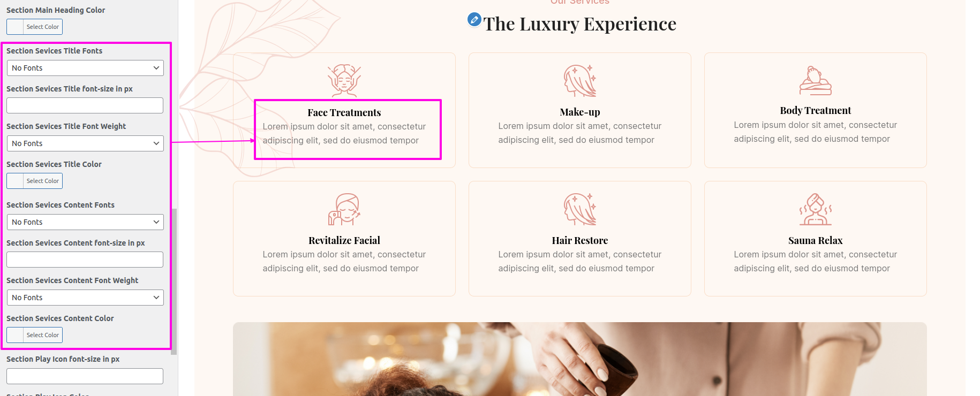980x396 pixels.
Task: Click the Sauna Relax icon
Action: 816,209
